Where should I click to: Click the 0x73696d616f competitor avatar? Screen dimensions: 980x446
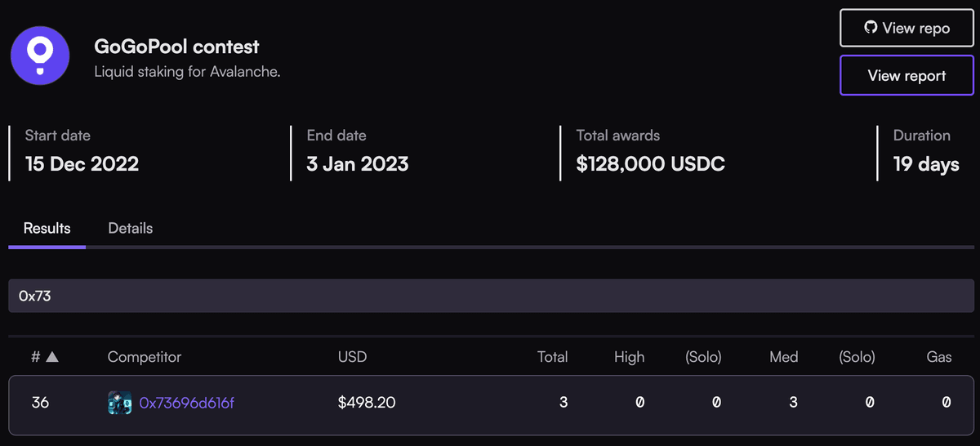click(x=120, y=403)
